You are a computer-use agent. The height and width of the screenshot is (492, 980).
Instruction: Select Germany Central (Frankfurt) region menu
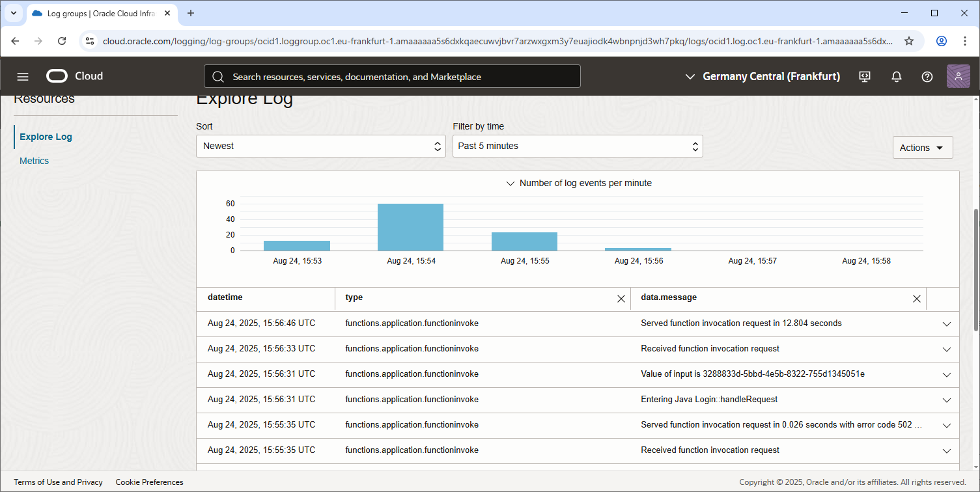(763, 77)
